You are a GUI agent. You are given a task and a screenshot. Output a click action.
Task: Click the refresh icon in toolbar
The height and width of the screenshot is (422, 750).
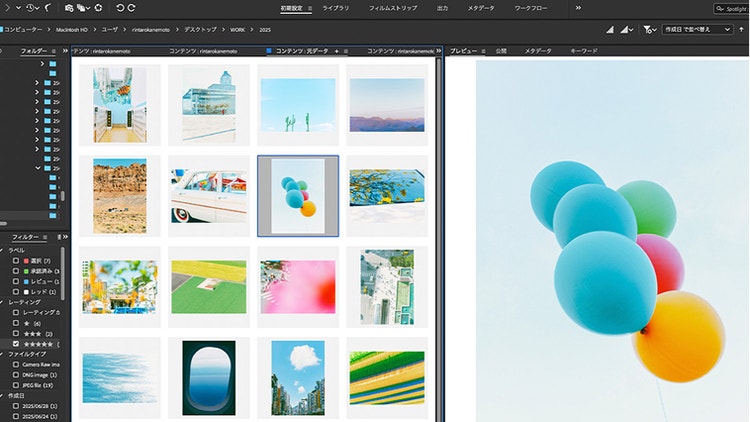[x=99, y=8]
